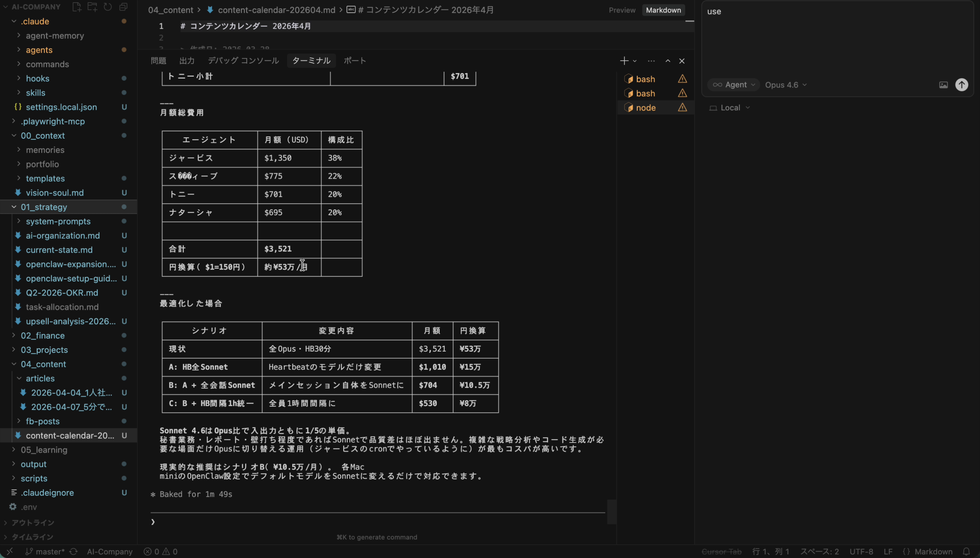Collapse all folders in the explorer
This screenshot has height=558, width=980.
[x=123, y=6]
